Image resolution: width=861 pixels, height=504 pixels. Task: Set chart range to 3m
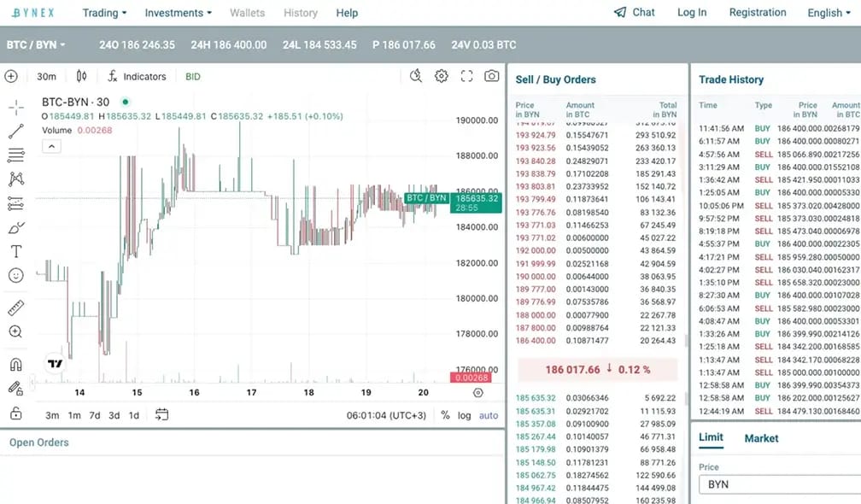pos(52,415)
